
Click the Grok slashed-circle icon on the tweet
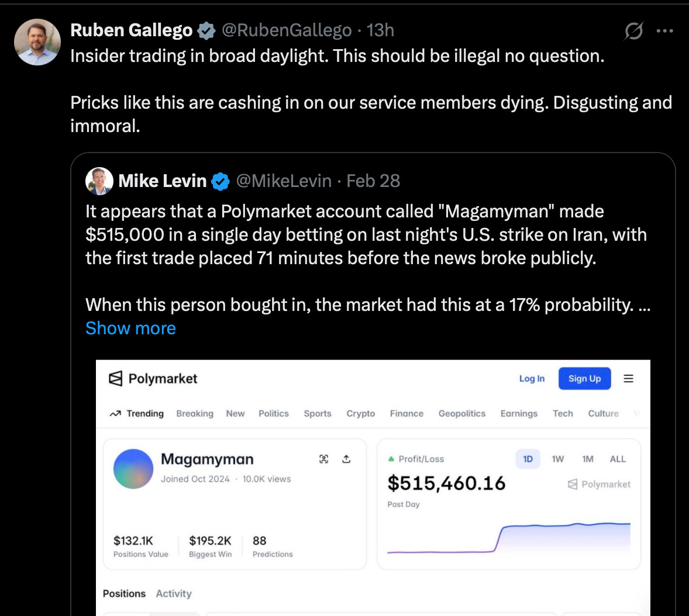tap(634, 31)
